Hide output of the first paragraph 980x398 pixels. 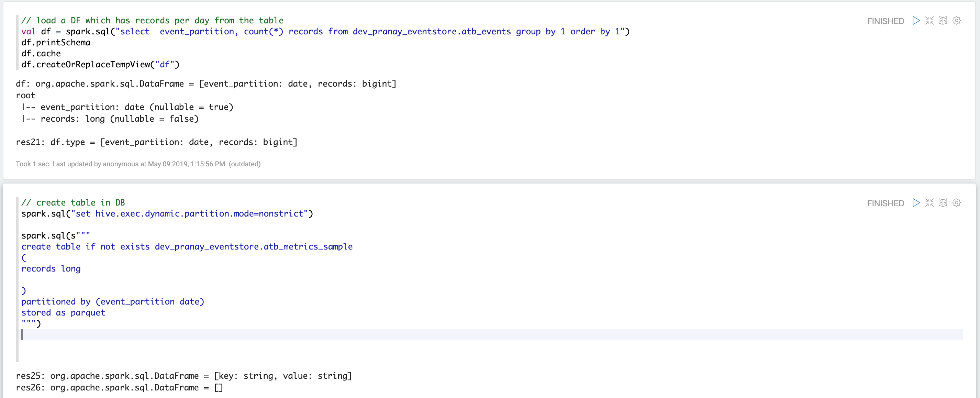pyautogui.click(x=943, y=21)
